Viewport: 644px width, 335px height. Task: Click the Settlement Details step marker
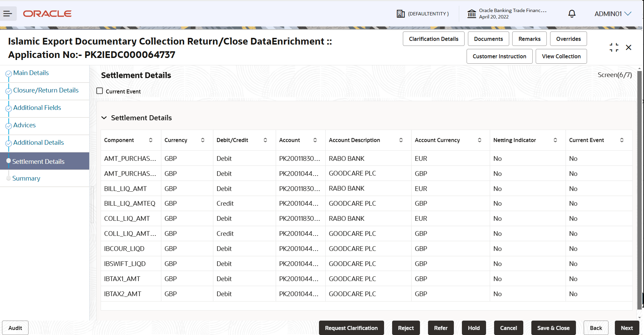(x=9, y=161)
